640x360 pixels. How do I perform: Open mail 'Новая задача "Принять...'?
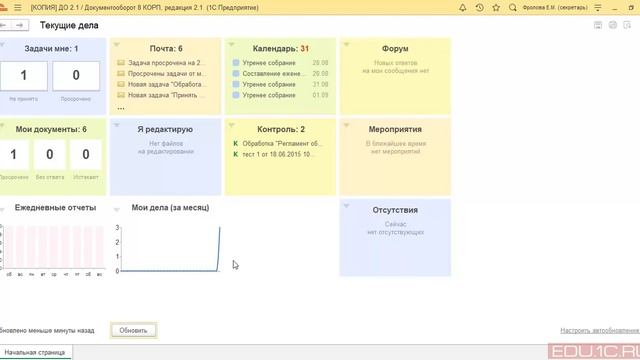(x=167, y=95)
